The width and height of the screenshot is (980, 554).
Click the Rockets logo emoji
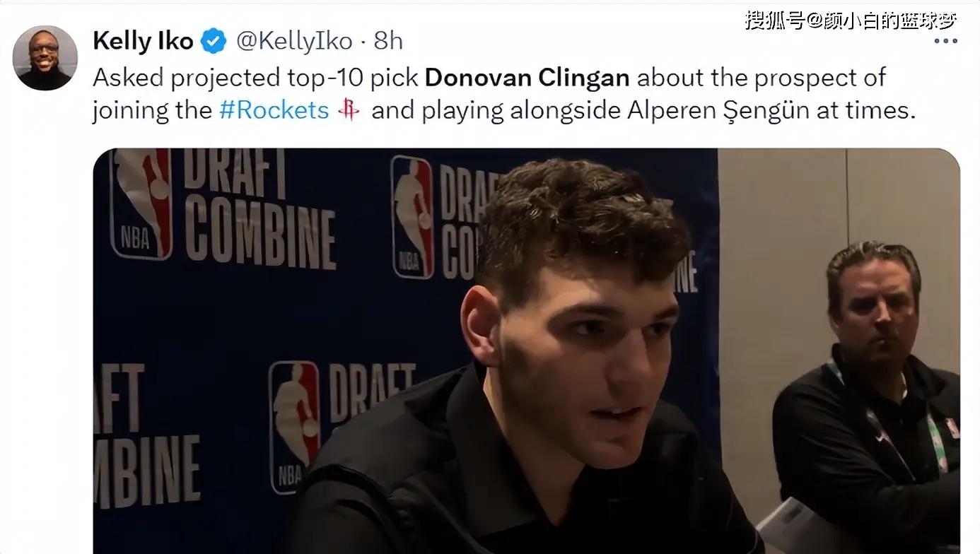point(349,110)
